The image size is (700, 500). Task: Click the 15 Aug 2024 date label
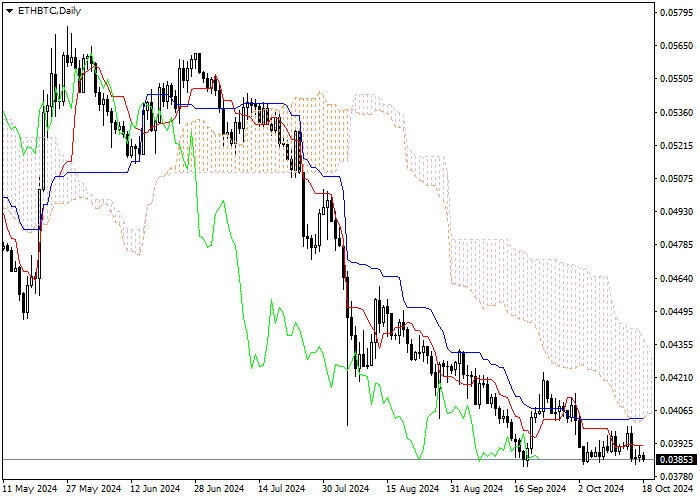coord(412,489)
